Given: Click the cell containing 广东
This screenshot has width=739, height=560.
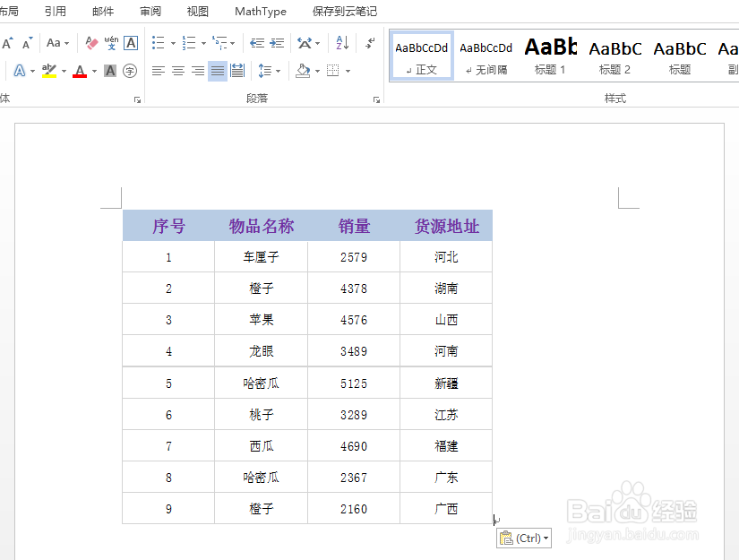Looking at the screenshot, I should [x=446, y=477].
